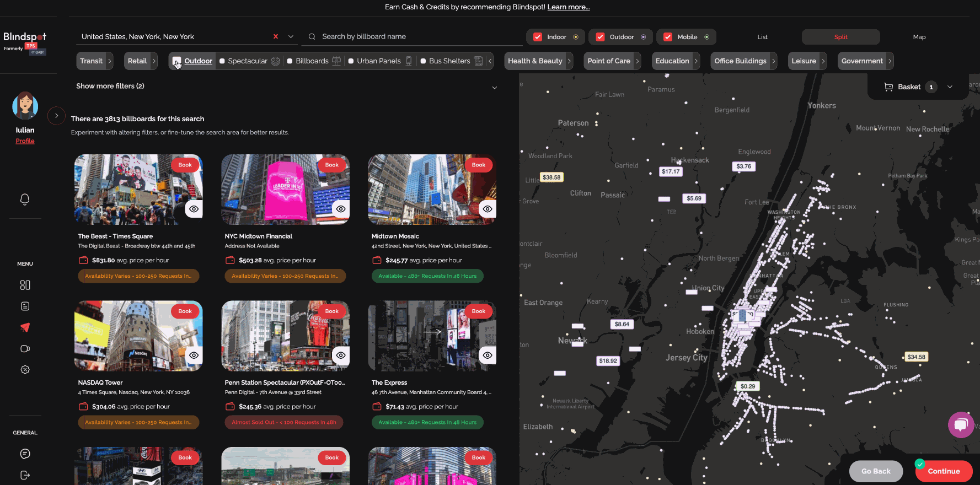Click the search by billboard name field
The height and width of the screenshot is (485, 980).
pyautogui.click(x=412, y=36)
